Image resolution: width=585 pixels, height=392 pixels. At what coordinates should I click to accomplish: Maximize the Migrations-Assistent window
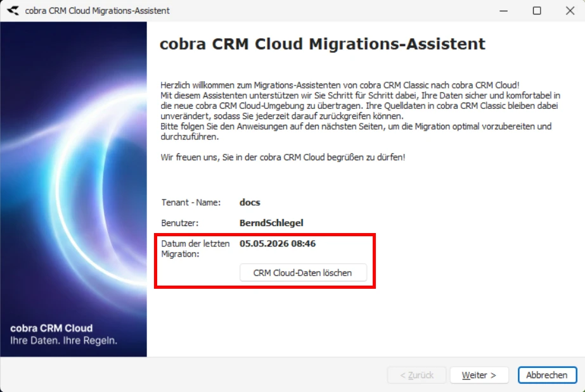click(x=536, y=10)
